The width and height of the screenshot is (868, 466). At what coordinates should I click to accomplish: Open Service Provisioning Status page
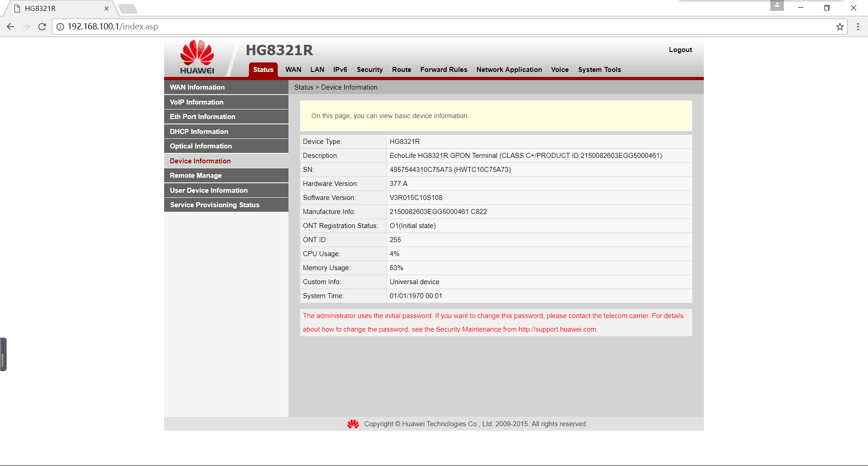point(215,205)
